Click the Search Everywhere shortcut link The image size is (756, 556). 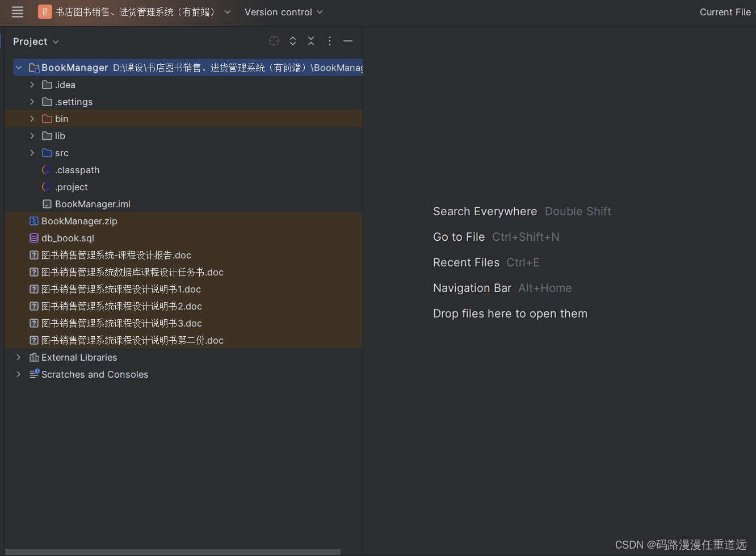485,211
